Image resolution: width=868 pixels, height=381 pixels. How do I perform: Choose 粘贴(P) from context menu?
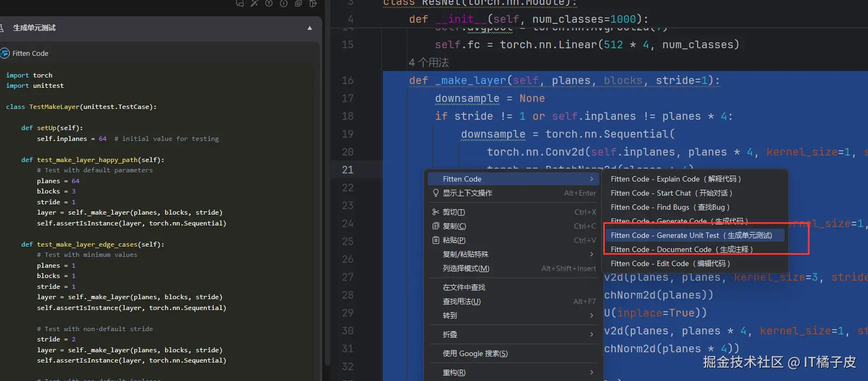click(513, 240)
